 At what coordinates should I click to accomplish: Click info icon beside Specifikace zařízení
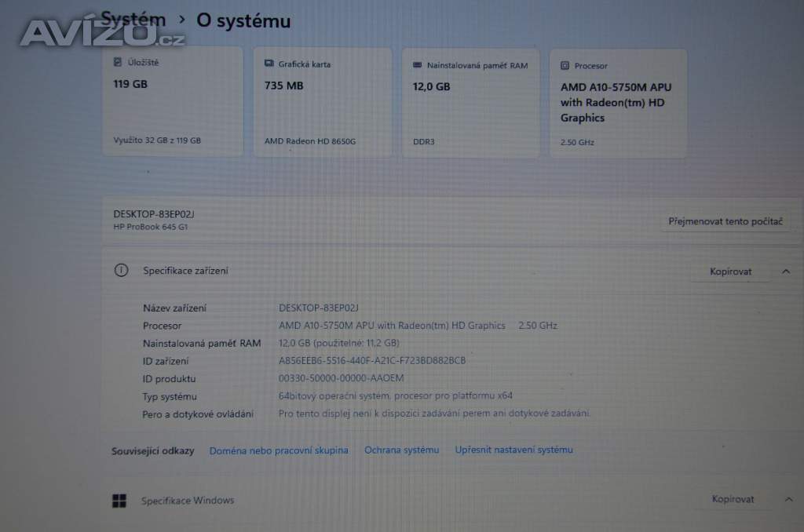tap(121, 270)
